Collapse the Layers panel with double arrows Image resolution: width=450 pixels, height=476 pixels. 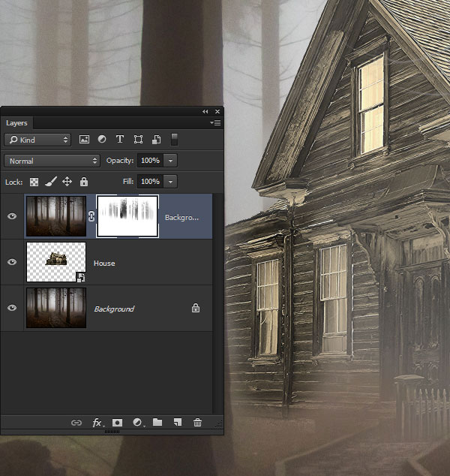pos(205,112)
